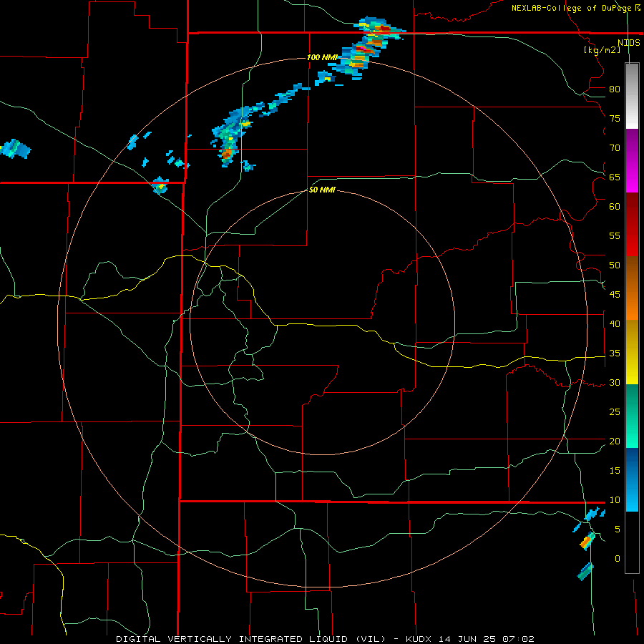644x644 pixels.
Task: Select the 70 value on the color scale
Action: pos(615,148)
